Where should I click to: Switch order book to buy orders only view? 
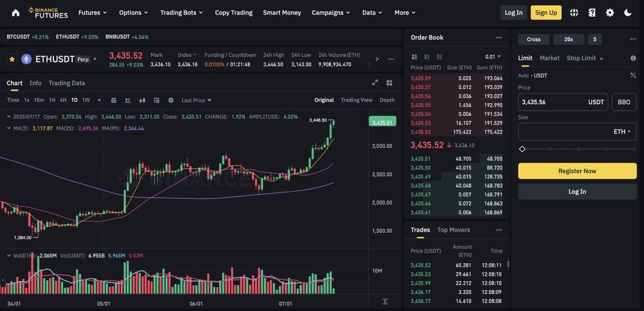click(426, 57)
